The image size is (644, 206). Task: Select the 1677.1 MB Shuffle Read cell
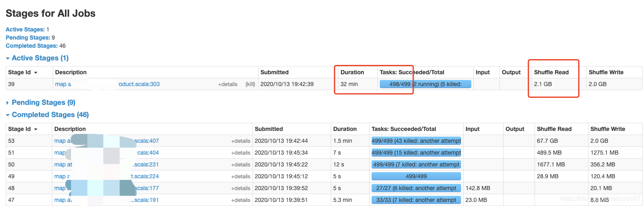pyautogui.click(x=551, y=164)
